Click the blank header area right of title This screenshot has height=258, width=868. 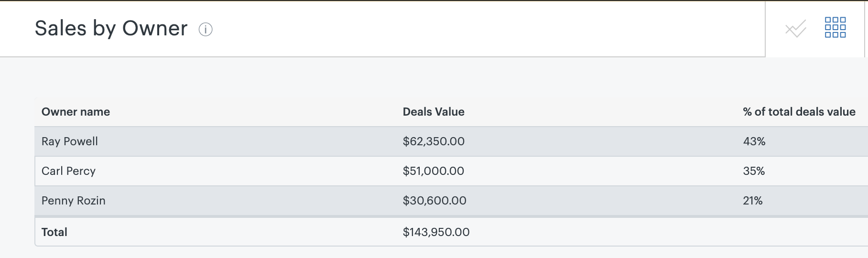[488, 29]
